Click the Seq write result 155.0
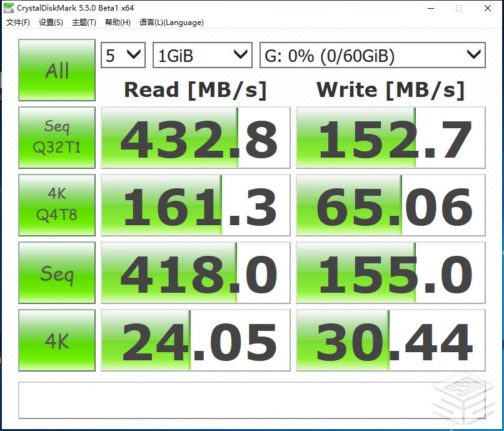The height and width of the screenshot is (431, 504). tap(391, 273)
